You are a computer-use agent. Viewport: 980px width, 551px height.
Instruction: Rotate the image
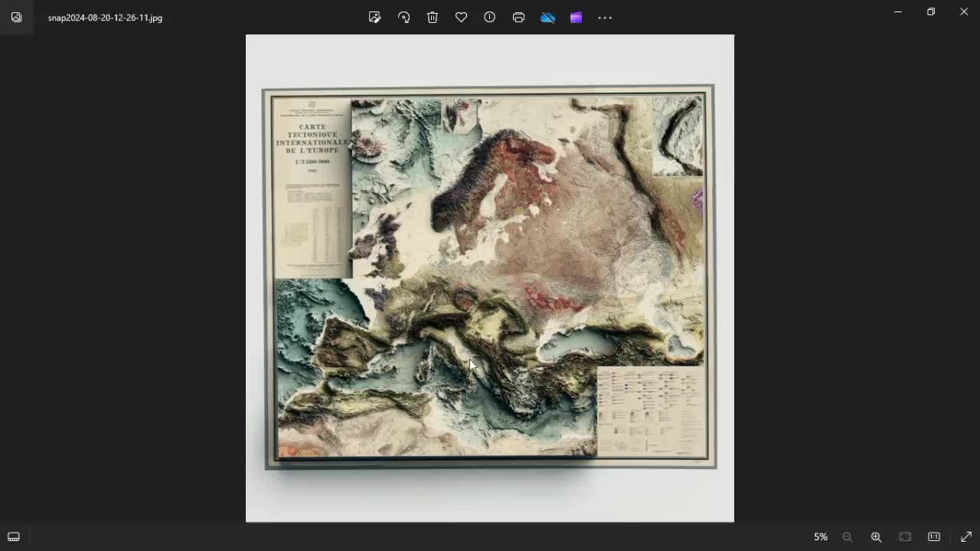pyautogui.click(x=403, y=17)
